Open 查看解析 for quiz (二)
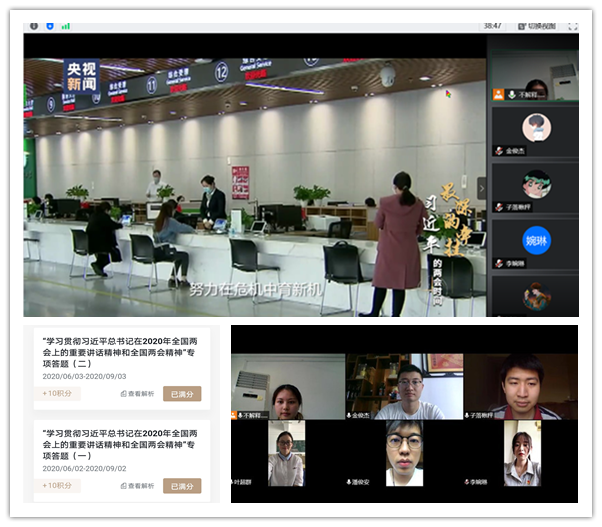The width and height of the screenshot is (602, 527). 137,394
